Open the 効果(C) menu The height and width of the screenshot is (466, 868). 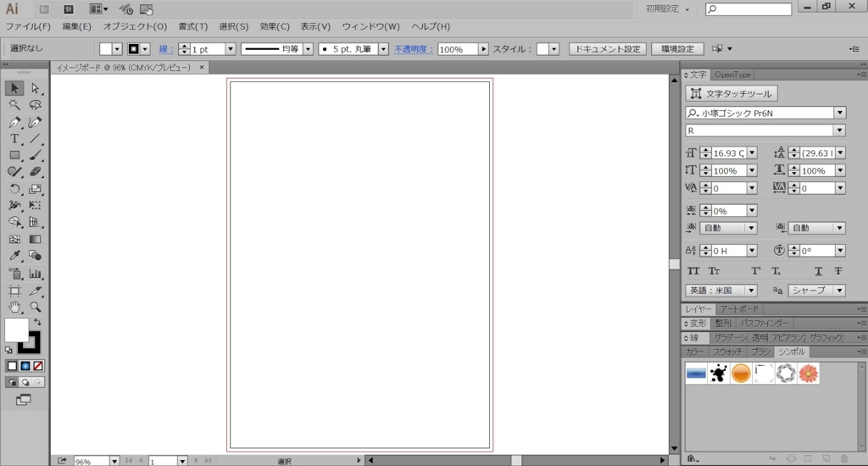(274, 27)
